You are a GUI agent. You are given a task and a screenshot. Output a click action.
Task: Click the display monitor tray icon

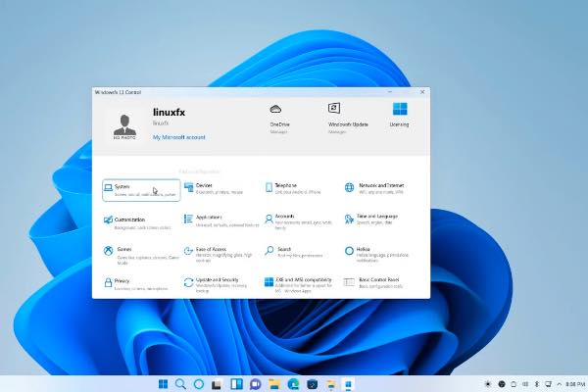tap(548, 384)
